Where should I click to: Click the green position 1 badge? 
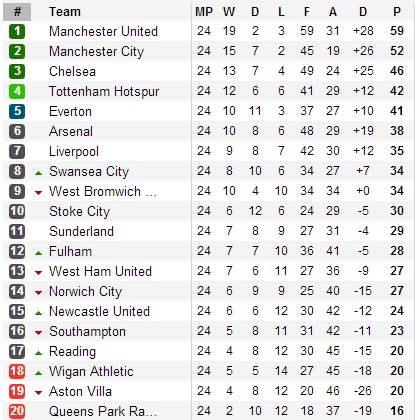point(17,31)
